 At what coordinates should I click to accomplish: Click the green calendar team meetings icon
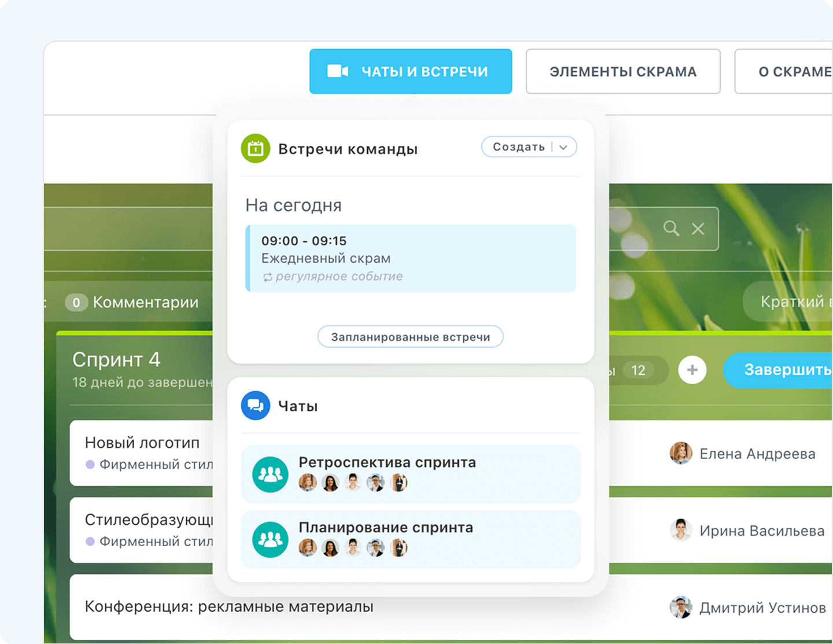(255, 149)
